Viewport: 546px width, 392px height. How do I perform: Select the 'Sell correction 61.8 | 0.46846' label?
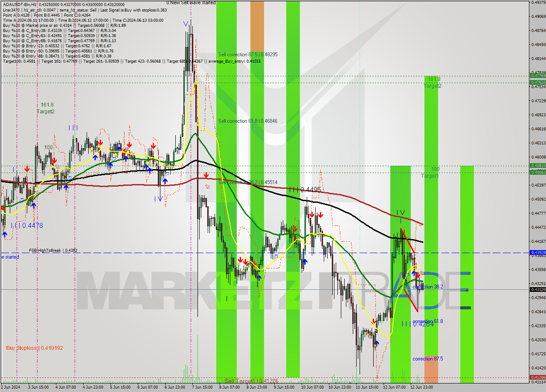(x=248, y=121)
